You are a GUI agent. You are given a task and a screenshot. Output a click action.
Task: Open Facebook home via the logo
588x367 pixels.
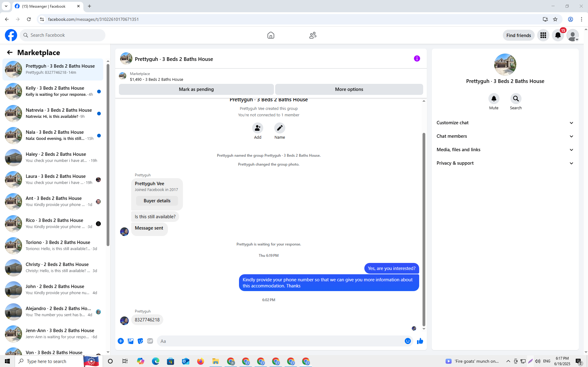pos(11,35)
